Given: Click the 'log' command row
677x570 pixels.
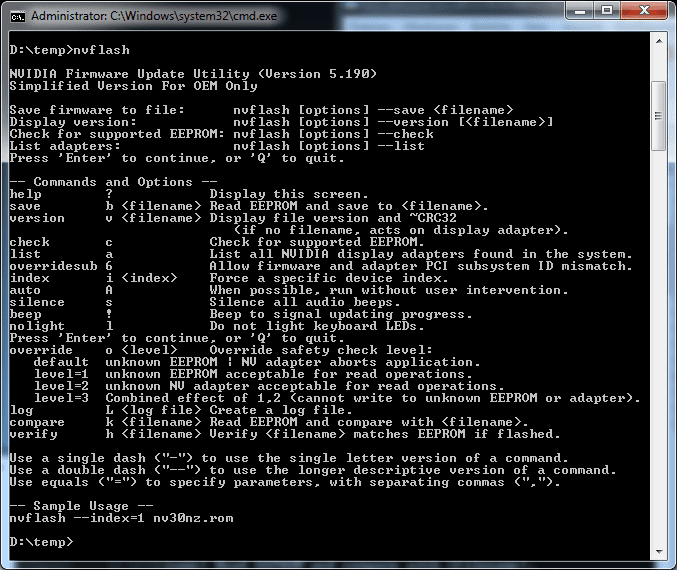Looking at the screenshot, I should pos(181,410).
